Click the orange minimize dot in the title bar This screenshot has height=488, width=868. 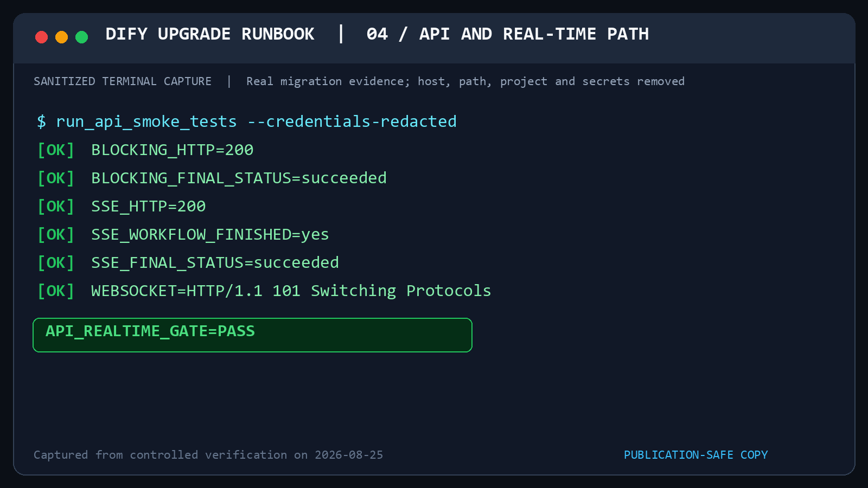click(x=61, y=37)
